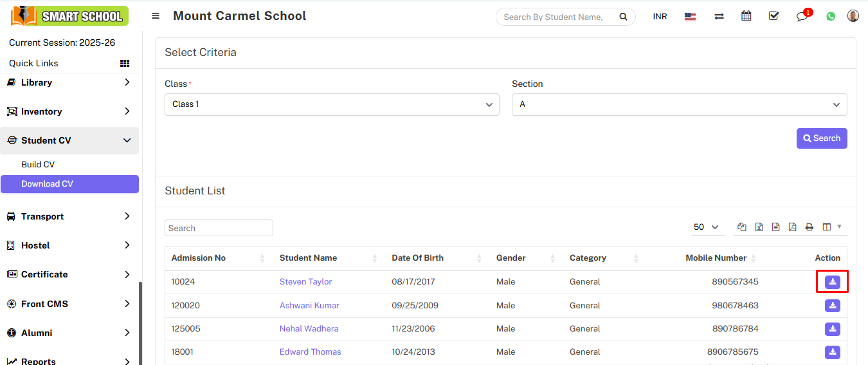Open the Class dropdown
The width and height of the screenshot is (868, 365).
[332, 104]
